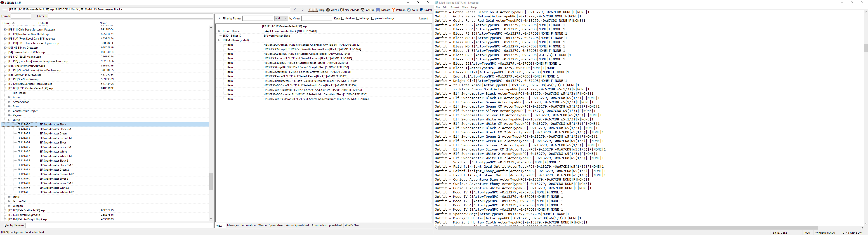Open the Weapon Spreadsheet tab
Image resolution: width=868 pixels, height=235 pixels.
(x=271, y=225)
